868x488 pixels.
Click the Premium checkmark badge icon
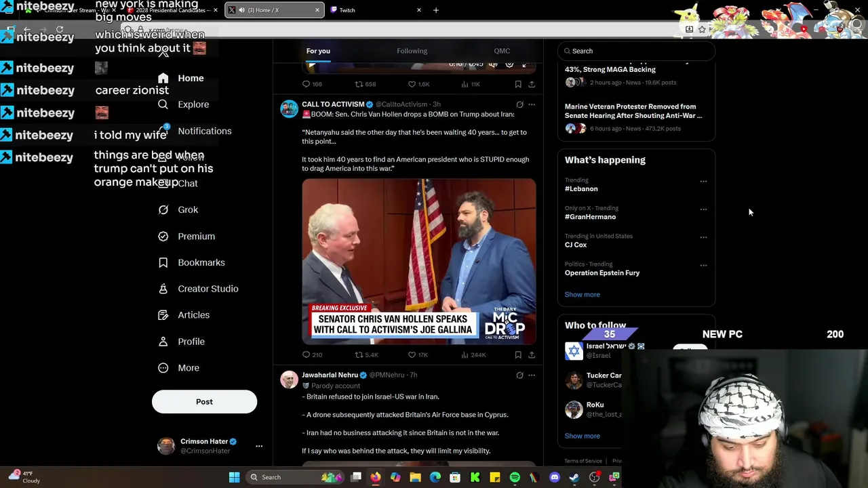pos(163,237)
